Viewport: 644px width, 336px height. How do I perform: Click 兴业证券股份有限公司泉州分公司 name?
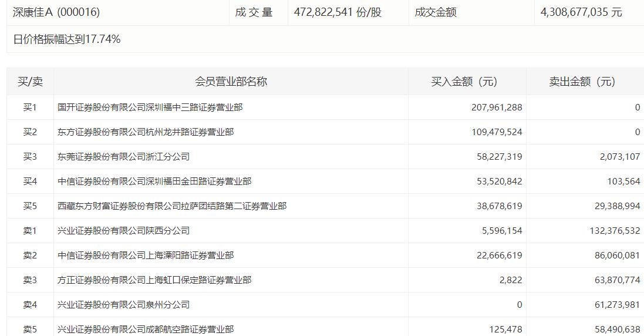point(124,305)
